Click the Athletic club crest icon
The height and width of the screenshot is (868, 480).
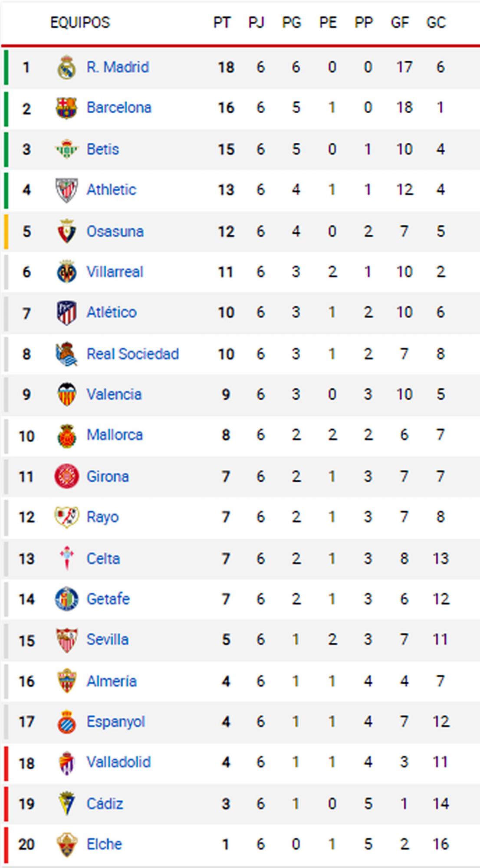pos(67,190)
